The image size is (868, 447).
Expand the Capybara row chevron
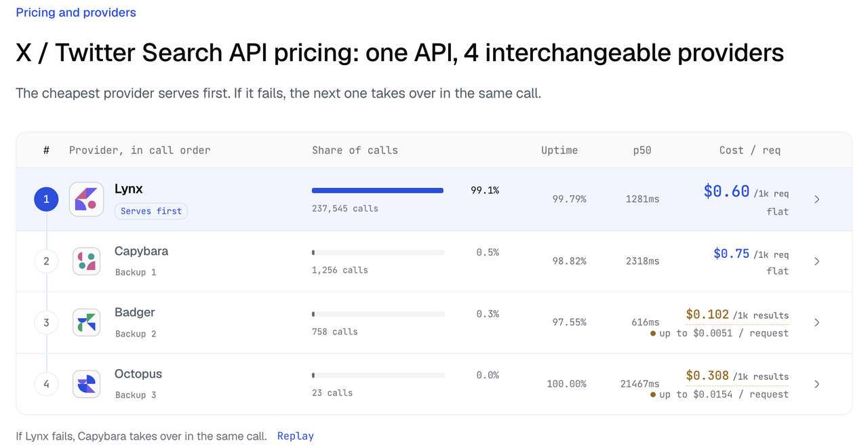pyautogui.click(x=816, y=261)
